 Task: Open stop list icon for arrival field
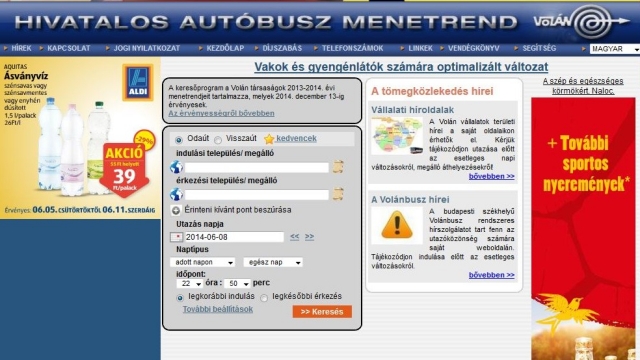[x=338, y=194]
